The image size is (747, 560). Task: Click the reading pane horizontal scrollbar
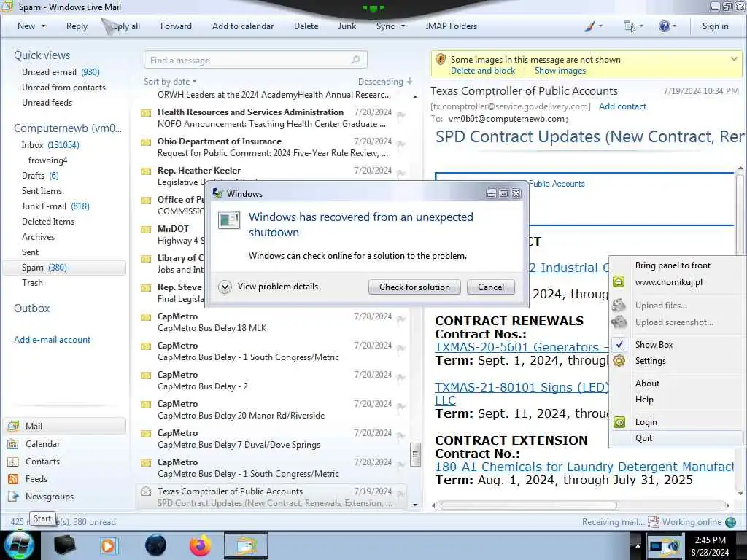(x=528, y=505)
